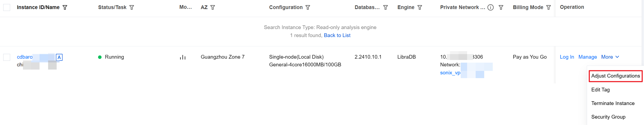The height and width of the screenshot is (125, 644).
Task: Open the monitoring chart icon for the instance
Action: (183, 57)
